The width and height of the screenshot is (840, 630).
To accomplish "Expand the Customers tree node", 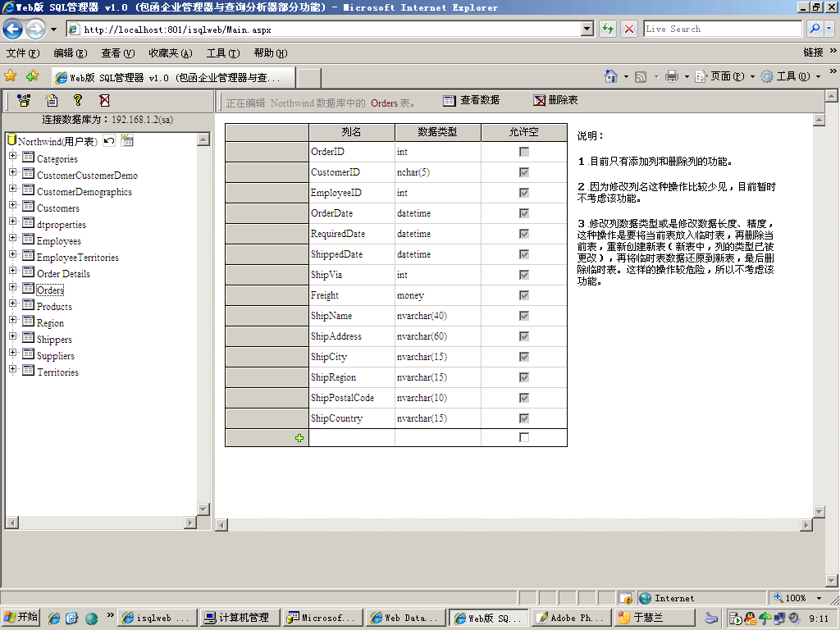I will (x=13, y=205).
